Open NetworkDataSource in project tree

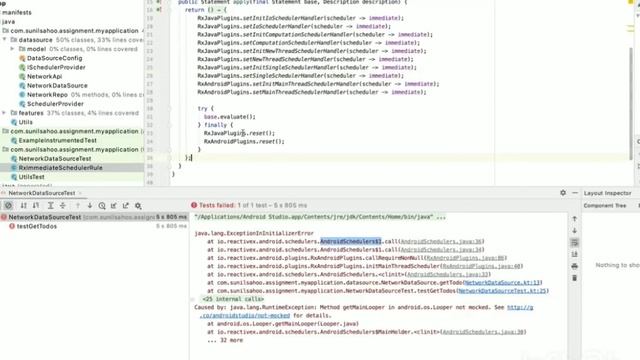57,85
